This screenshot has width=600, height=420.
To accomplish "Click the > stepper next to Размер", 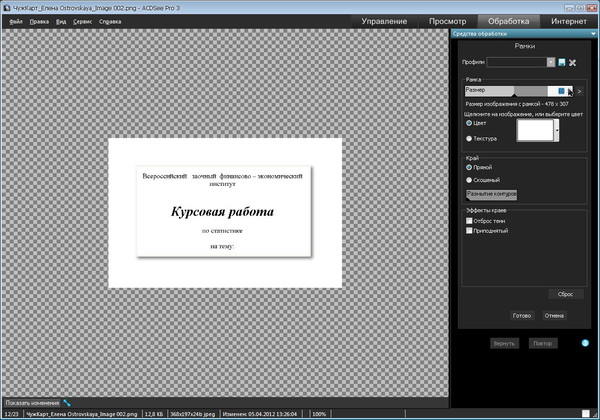I will click(579, 91).
